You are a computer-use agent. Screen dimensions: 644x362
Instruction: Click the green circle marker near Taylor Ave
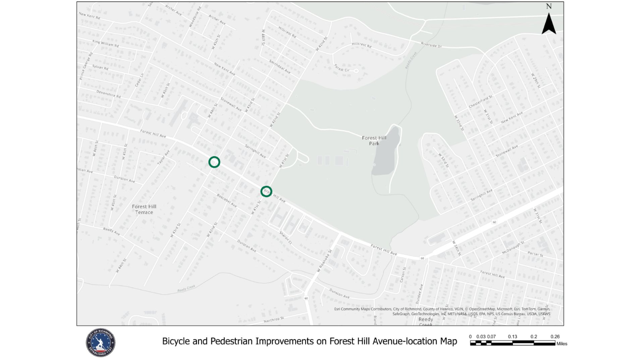pos(214,162)
